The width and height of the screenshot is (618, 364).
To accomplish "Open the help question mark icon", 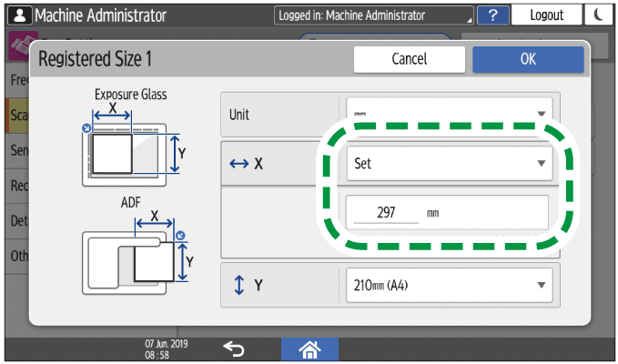I will point(492,15).
